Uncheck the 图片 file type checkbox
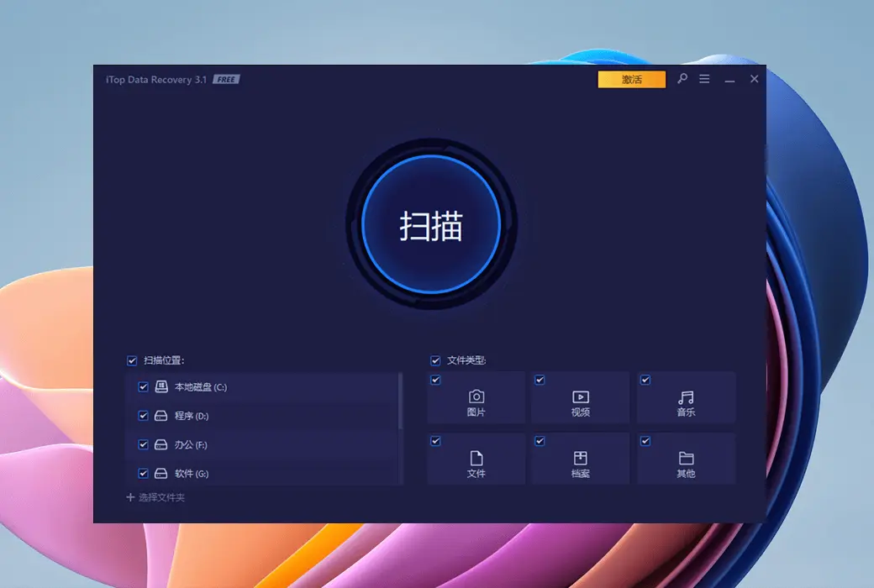The width and height of the screenshot is (874, 588). (436, 381)
